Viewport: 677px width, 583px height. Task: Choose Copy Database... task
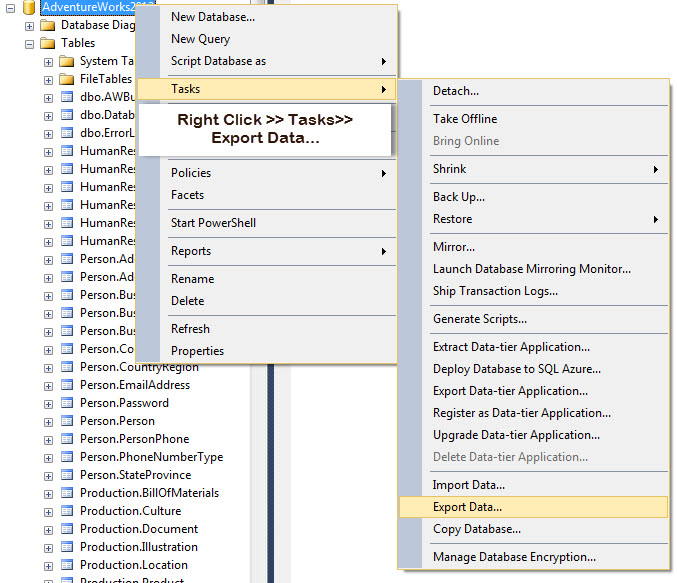(534, 529)
